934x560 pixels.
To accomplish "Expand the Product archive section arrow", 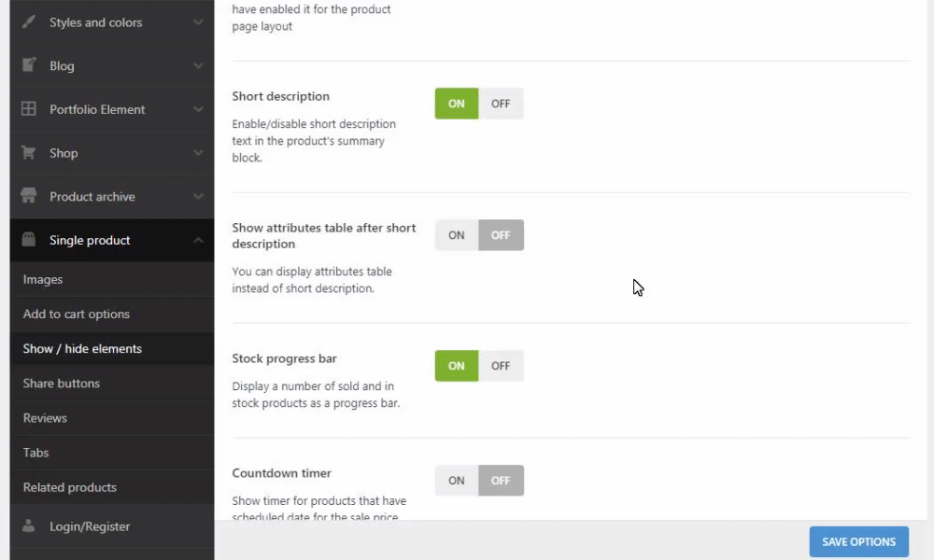I will [198, 197].
